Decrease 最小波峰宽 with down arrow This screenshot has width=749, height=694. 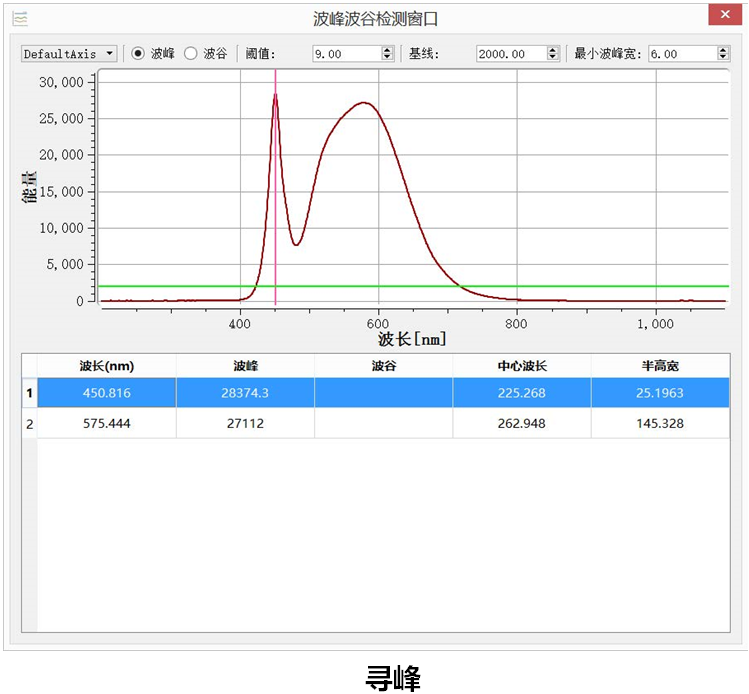coord(723,58)
